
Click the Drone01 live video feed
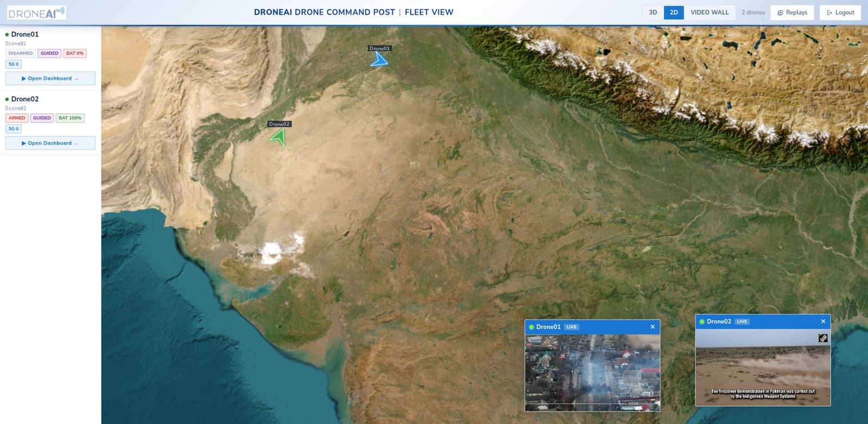click(x=592, y=372)
